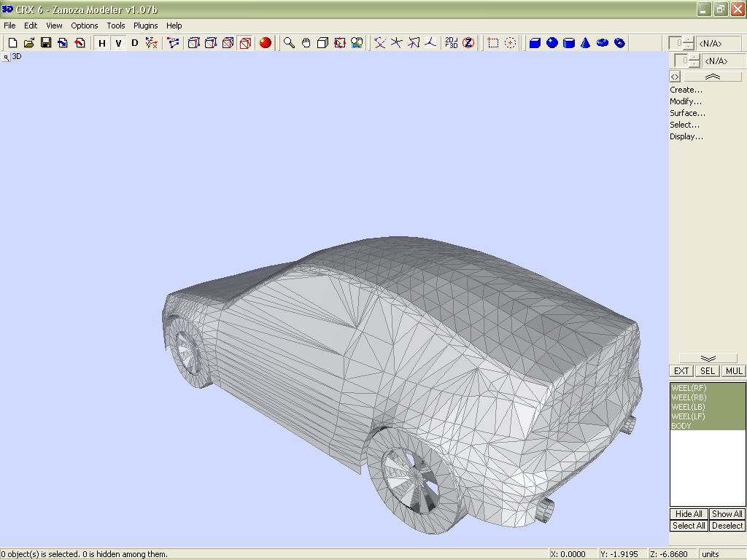Click the rectangle selection tool icon
Image resolution: width=747 pixels, height=560 pixels.
(x=493, y=43)
